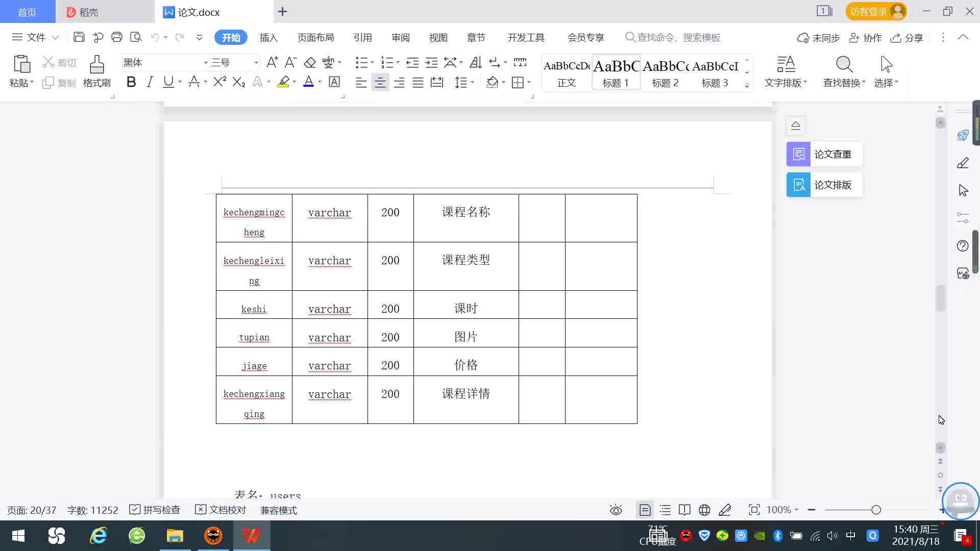Click the superscript X² icon
The width and height of the screenshot is (980, 551).
pos(219,82)
